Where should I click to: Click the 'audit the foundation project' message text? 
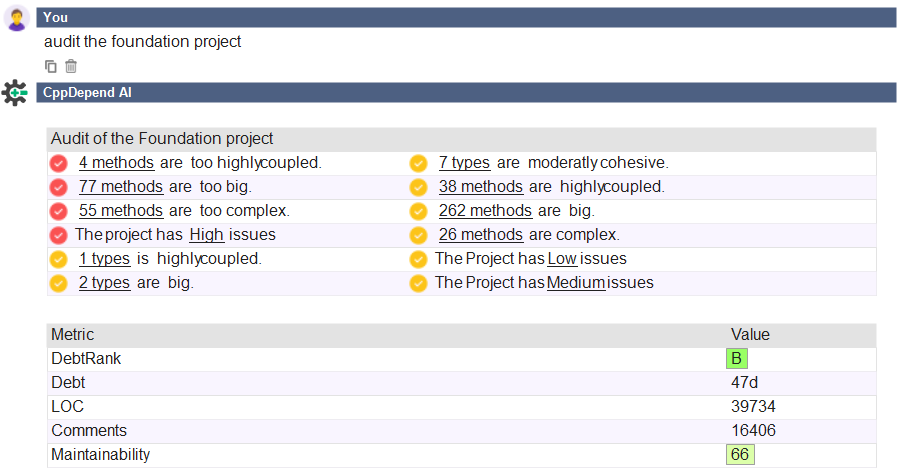142,42
